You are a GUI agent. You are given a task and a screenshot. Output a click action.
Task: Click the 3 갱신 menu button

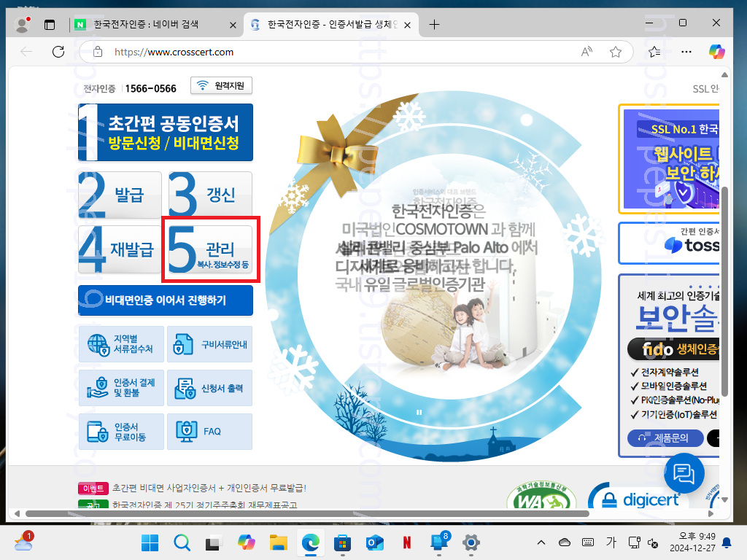click(x=210, y=195)
